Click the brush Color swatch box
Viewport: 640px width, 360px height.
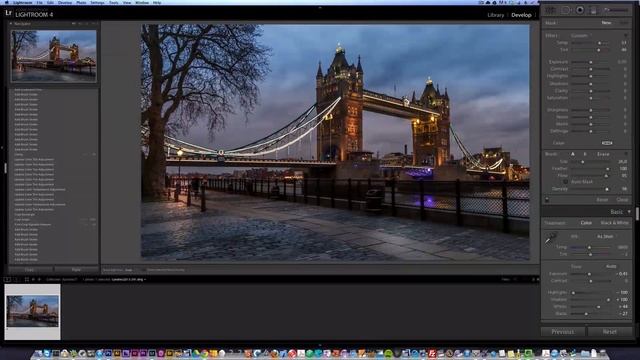coord(607,143)
